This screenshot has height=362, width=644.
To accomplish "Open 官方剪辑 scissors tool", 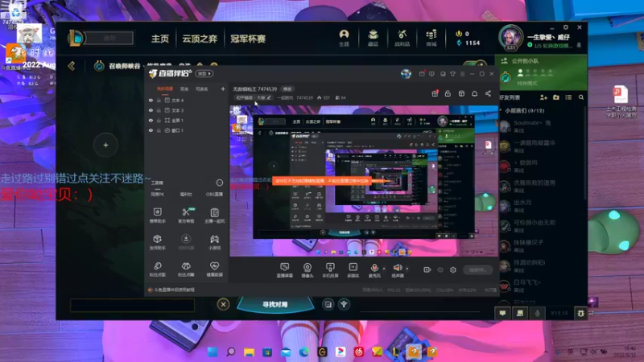I will [x=186, y=215].
